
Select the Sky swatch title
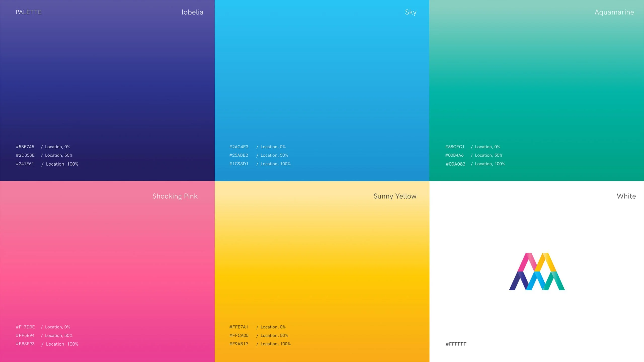[411, 12]
